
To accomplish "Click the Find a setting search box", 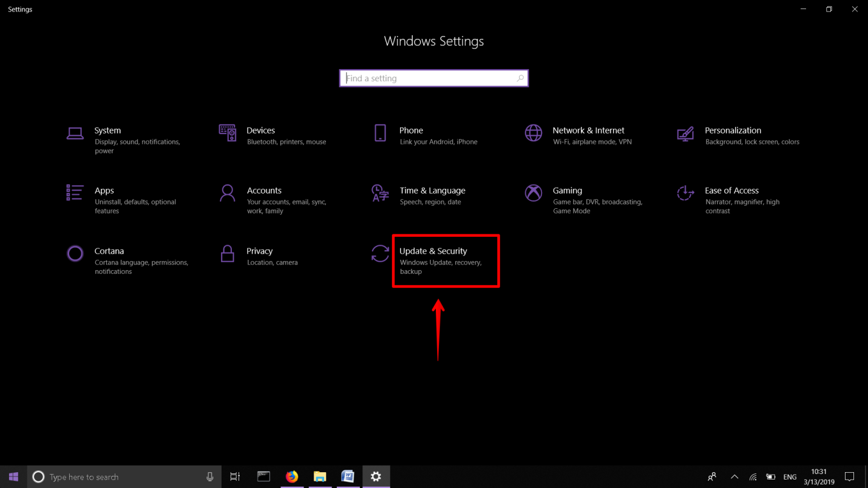I will pos(433,78).
